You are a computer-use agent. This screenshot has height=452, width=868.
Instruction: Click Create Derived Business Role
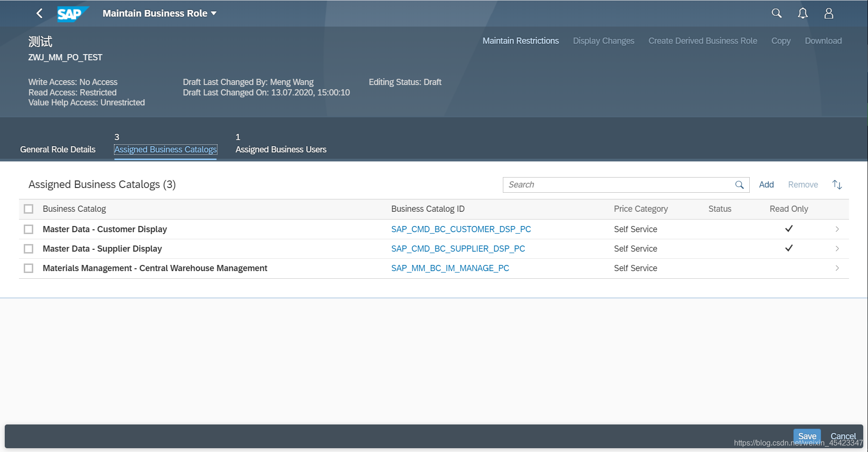(x=703, y=41)
